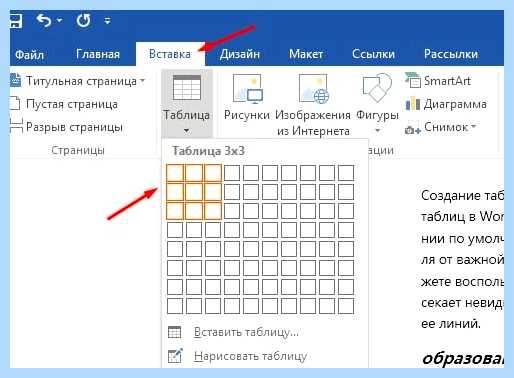
Task: Switch to the Главная tab
Action: tap(98, 54)
